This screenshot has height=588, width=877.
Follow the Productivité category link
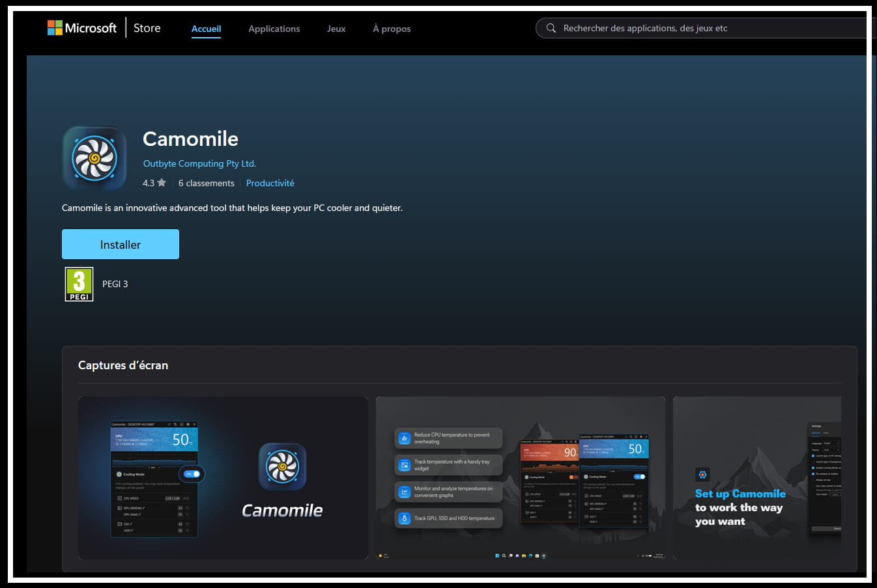[270, 183]
